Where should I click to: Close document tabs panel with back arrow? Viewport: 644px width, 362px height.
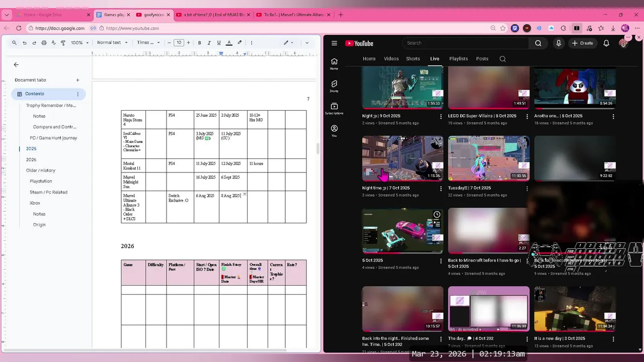pyautogui.click(x=16, y=64)
